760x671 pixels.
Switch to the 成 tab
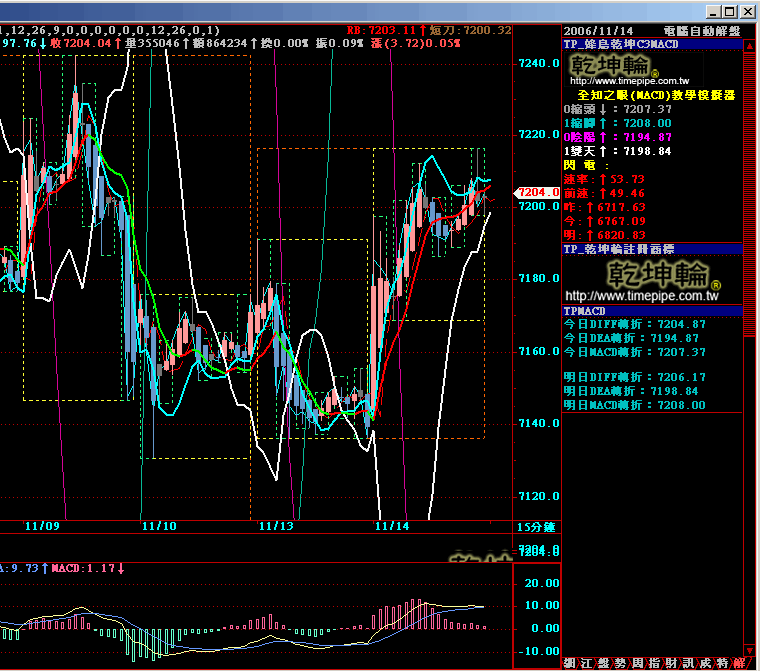point(704,662)
